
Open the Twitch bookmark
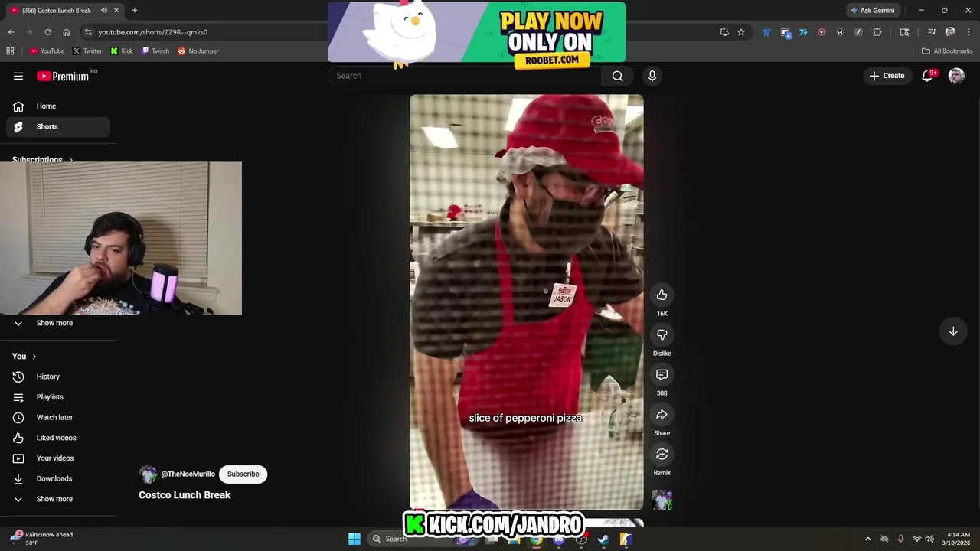tap(155, 51)
